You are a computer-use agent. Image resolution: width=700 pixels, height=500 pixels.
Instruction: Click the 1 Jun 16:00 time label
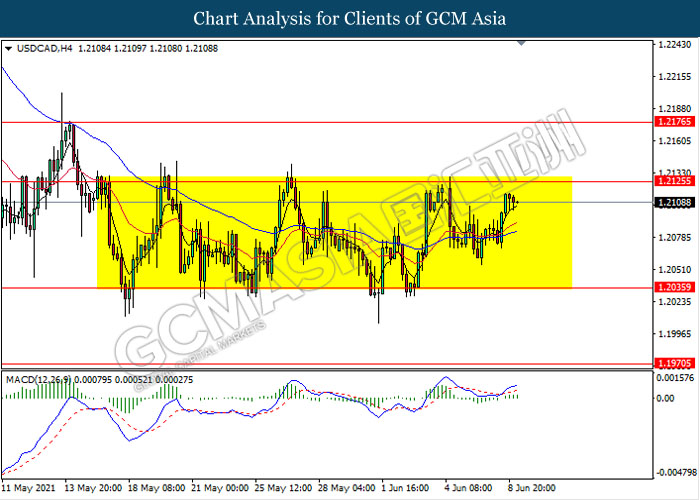pos(405,488)
